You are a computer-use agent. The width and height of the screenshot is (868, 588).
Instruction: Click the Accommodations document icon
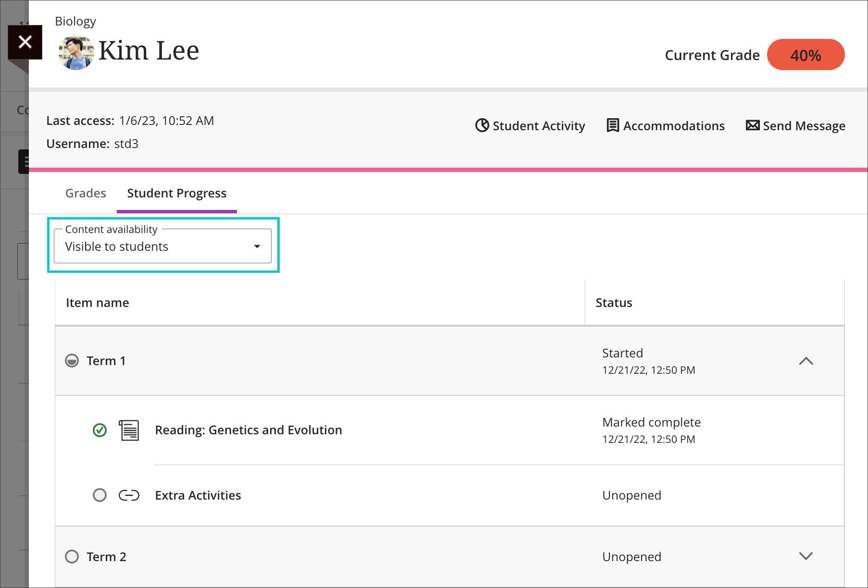coord(612,125)
